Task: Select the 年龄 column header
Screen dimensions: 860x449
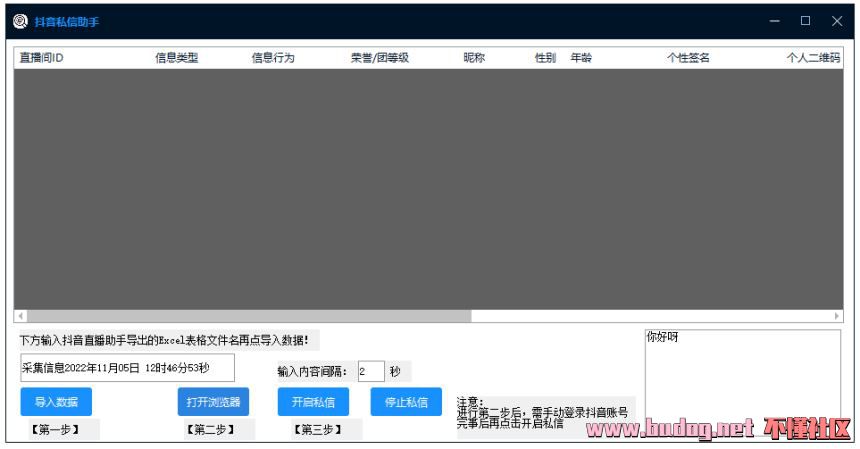Action: 581,58
